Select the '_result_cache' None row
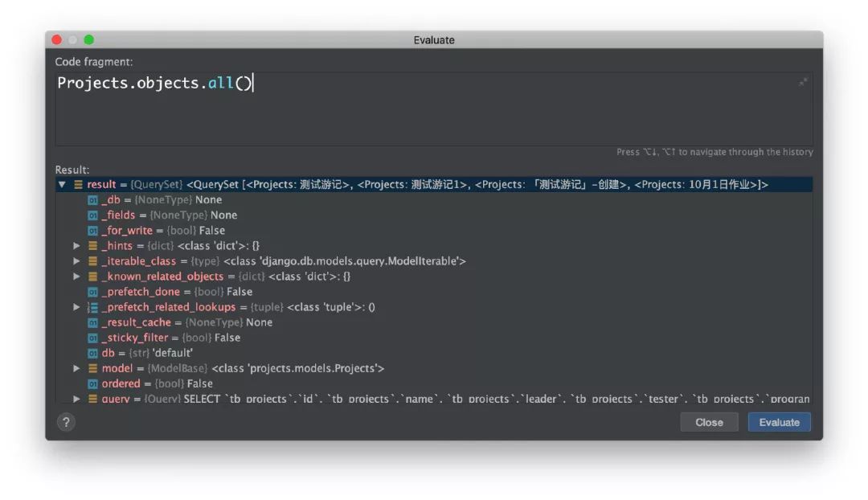The image size is (868, 500). point(187,322)
